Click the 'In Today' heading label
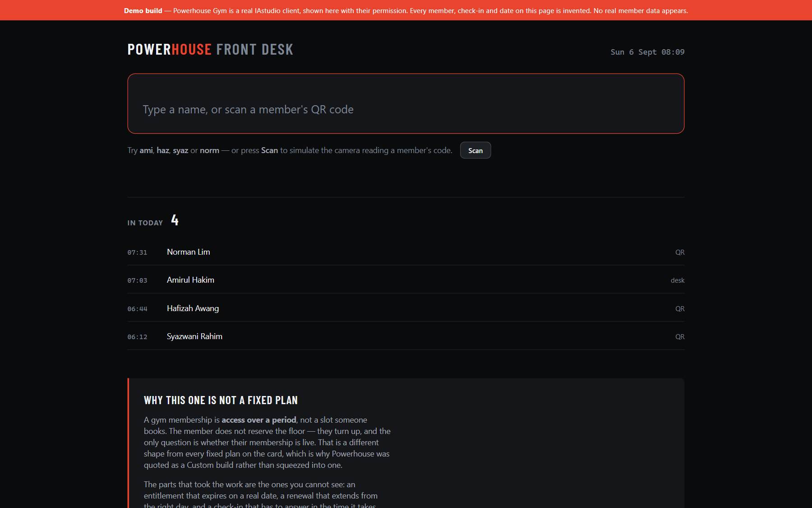The image size is (812, 508). (x=145, y=223)
